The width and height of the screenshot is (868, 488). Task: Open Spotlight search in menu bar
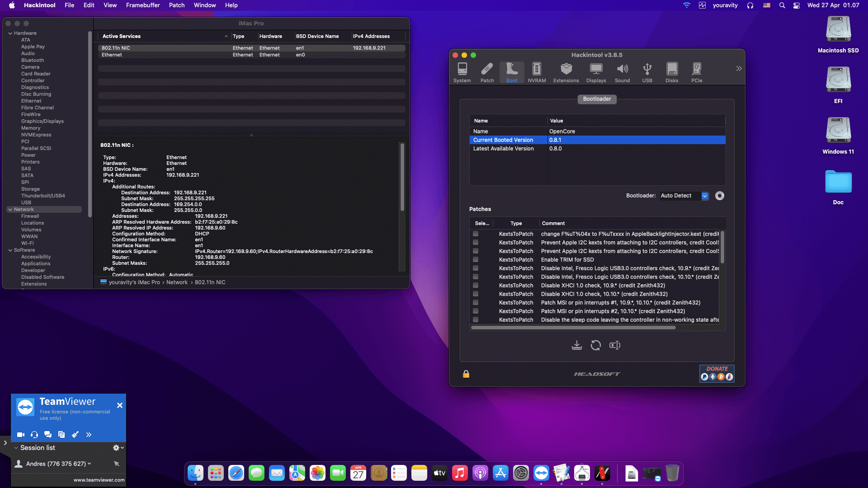click(x=782, y=5)
